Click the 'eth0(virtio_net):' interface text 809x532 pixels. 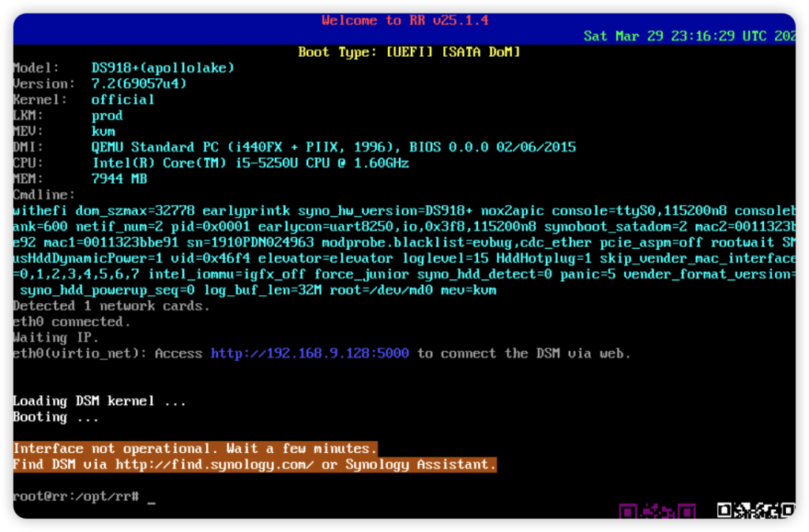(x=80, y=354)
